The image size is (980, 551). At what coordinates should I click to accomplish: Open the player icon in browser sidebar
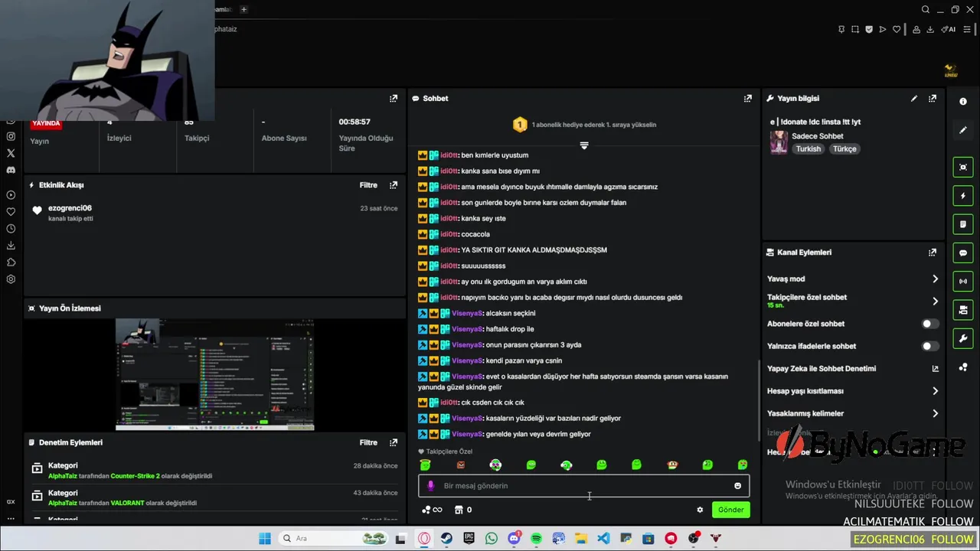pos(11,195)
